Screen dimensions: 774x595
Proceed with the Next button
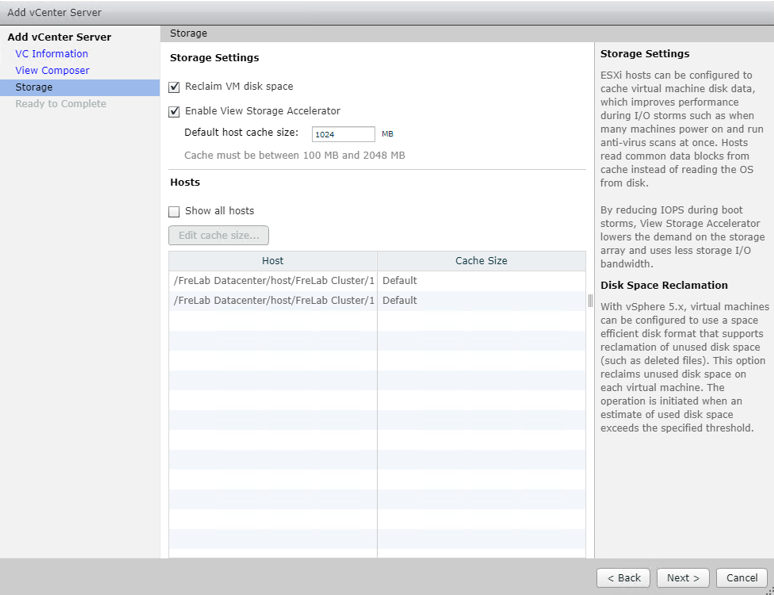683,578
